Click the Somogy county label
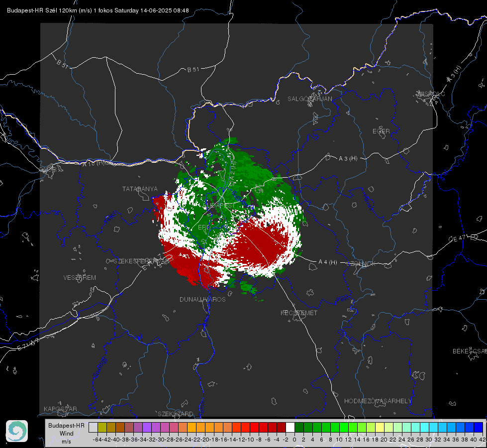The height and width of the screenshot is (448, 487). [x=99, y=368]
